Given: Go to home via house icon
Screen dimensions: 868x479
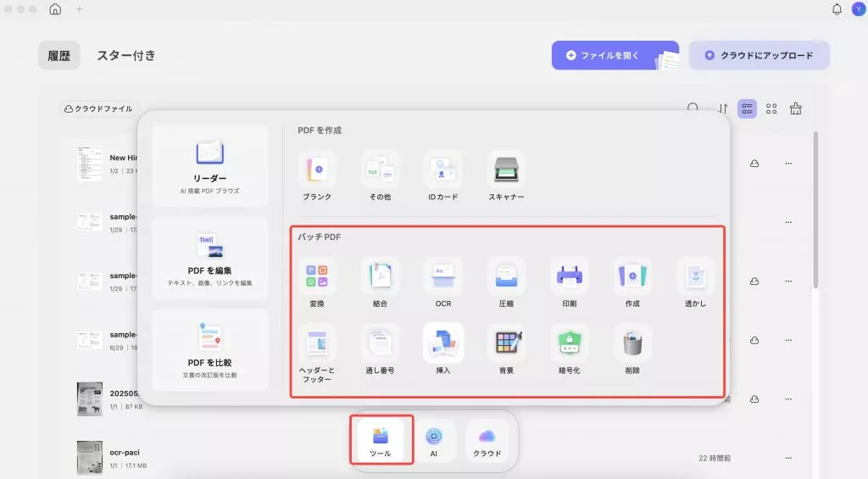Looking at the screenshot, I should click(55, 9).
